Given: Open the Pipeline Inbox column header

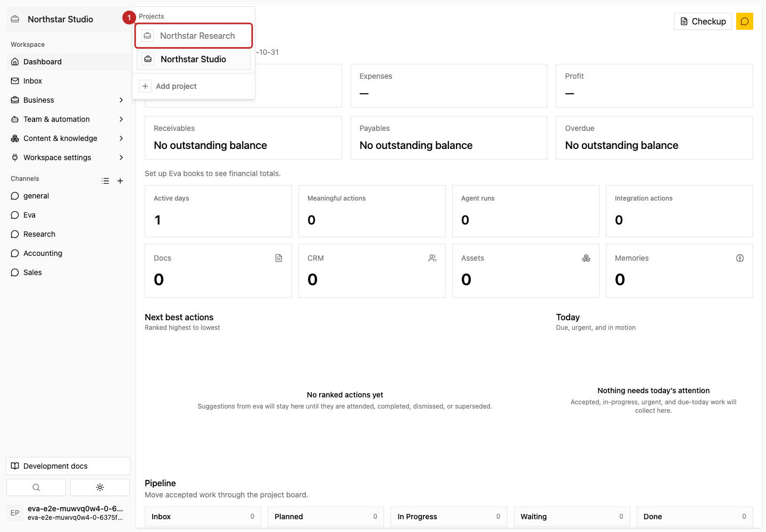Looking at the screenshot, I should coord(203,517).
